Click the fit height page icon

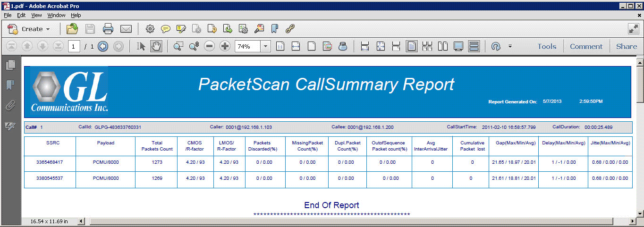click(x=396, y=46)
